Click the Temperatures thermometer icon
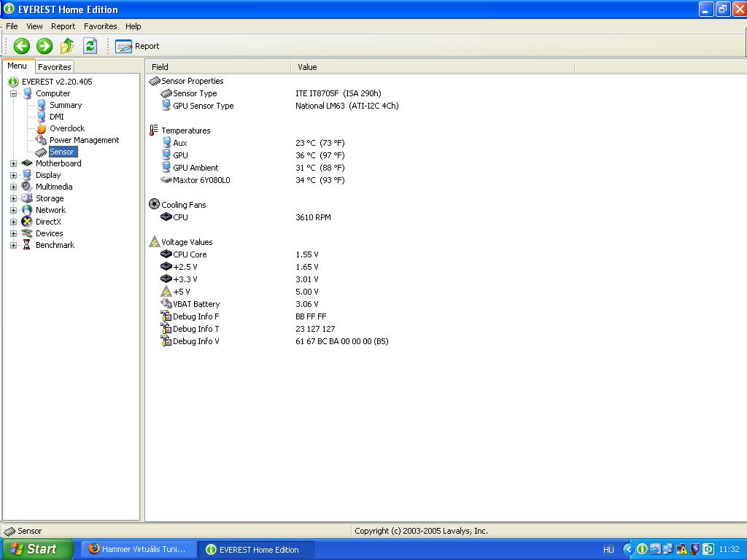Image resolution: width=747 pixels, height=560 pixels. coord(154,131)
